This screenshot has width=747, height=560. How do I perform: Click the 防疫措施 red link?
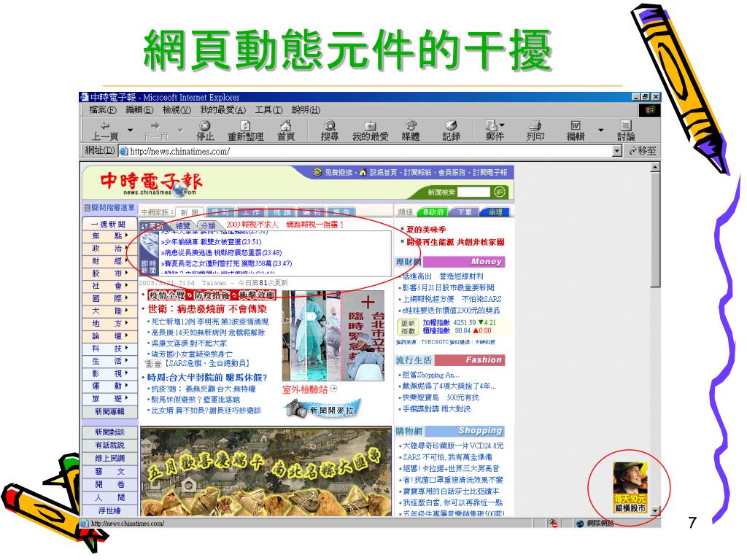[x=212, y=295]
